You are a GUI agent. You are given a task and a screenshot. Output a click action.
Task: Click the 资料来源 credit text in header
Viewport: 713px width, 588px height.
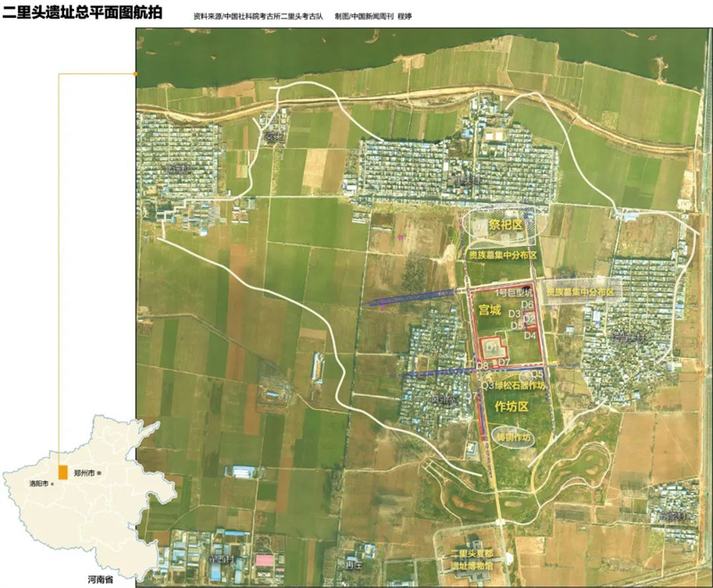(258, 16)
